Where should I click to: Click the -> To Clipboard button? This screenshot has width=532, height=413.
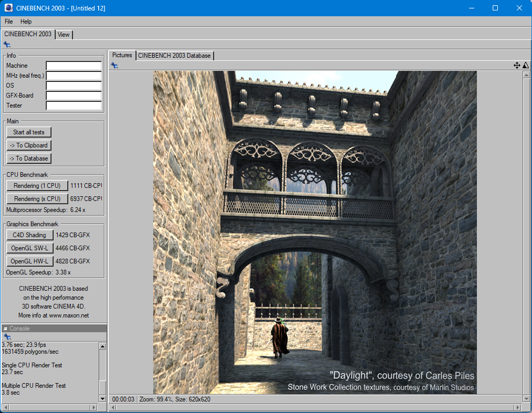[x=29, y=145]
